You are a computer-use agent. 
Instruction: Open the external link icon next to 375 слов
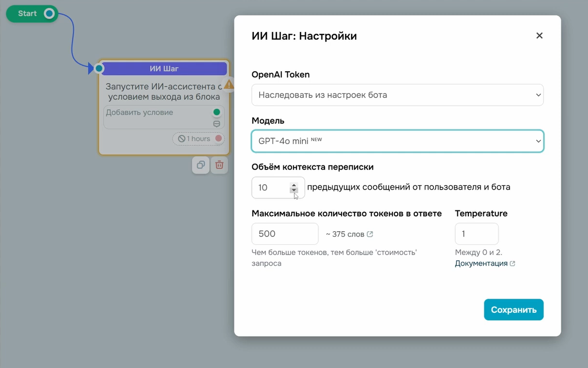370,234
